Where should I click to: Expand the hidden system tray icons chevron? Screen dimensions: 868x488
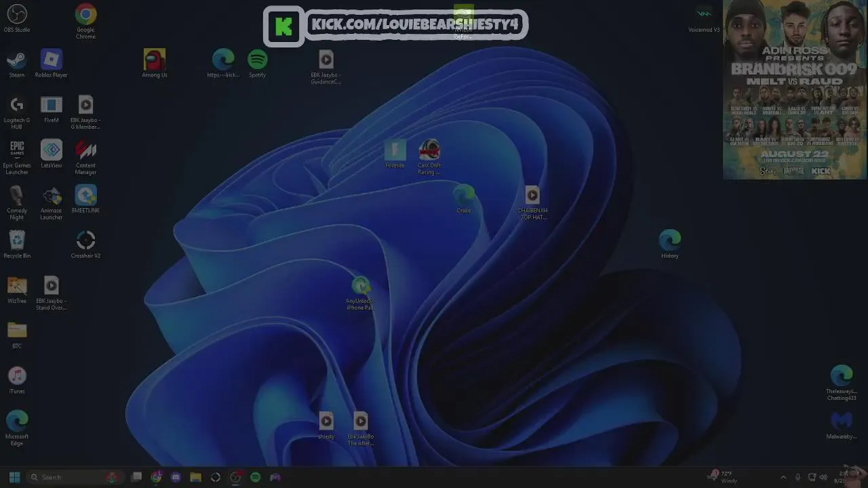[783, 477]
